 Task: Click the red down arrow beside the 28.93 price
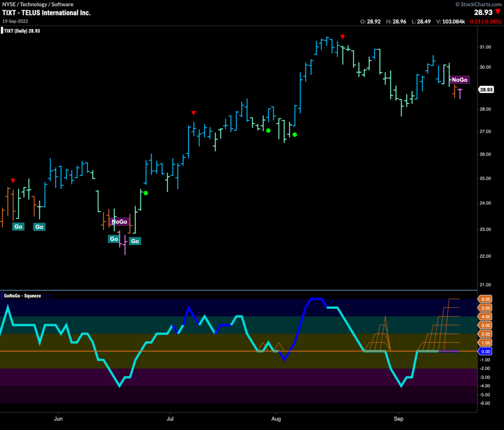pyautogui.click(x=498, y=11)
